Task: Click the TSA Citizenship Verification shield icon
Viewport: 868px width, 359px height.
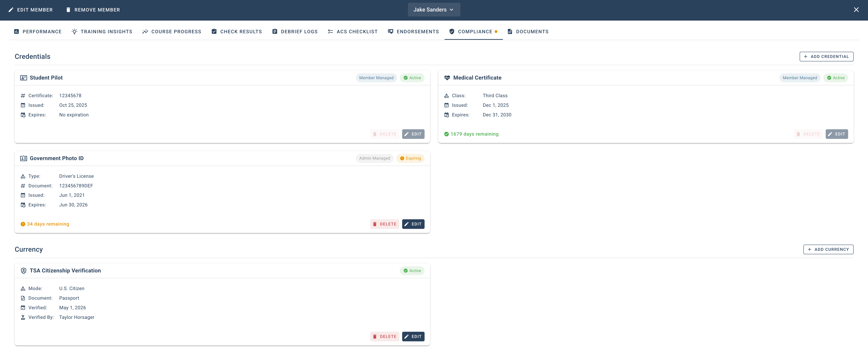Action: click(24, 271)
